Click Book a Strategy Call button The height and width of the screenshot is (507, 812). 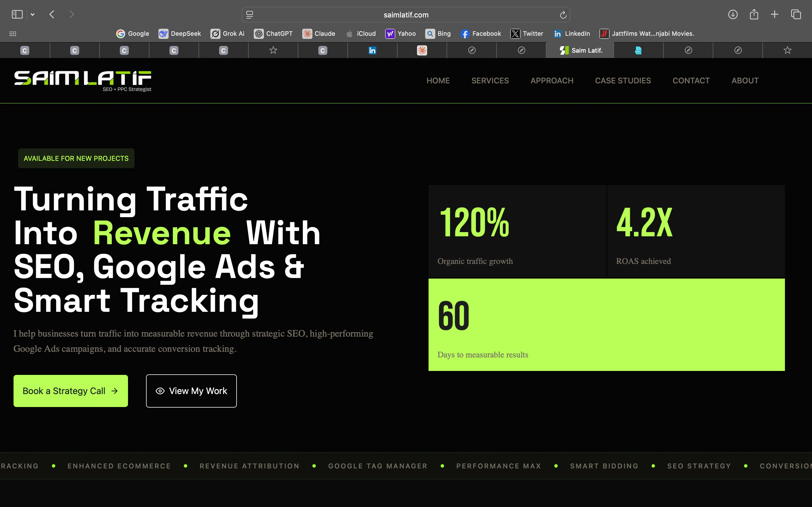point(70,391)
